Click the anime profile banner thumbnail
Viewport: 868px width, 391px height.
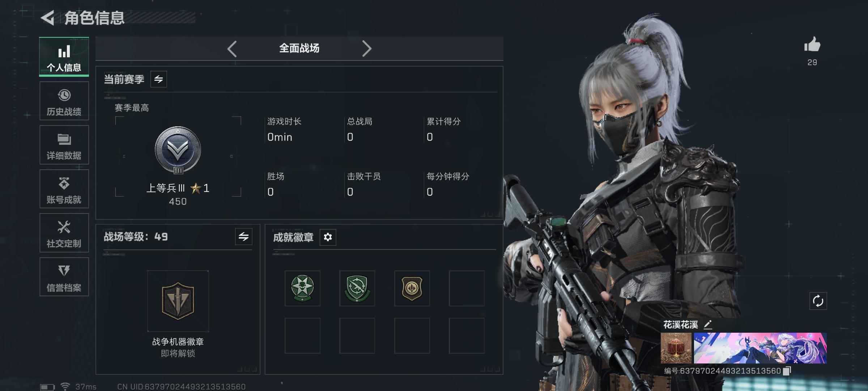tap(760, 348)
